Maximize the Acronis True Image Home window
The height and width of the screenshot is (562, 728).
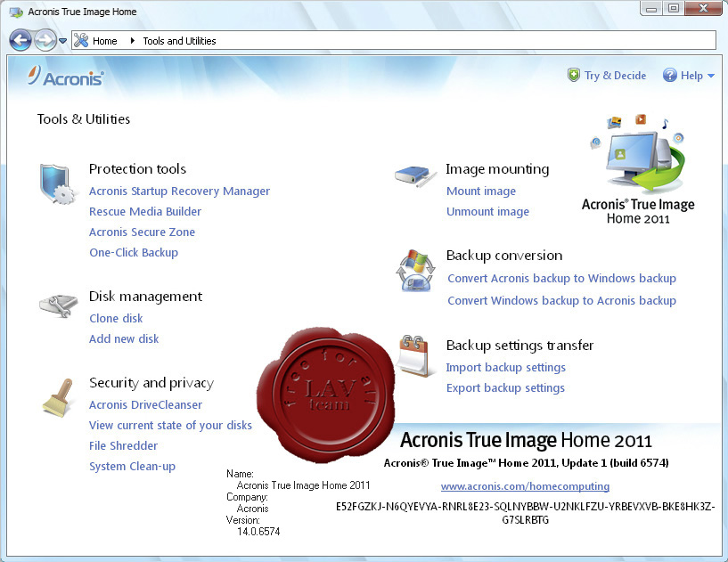click(x=674, y=8)
